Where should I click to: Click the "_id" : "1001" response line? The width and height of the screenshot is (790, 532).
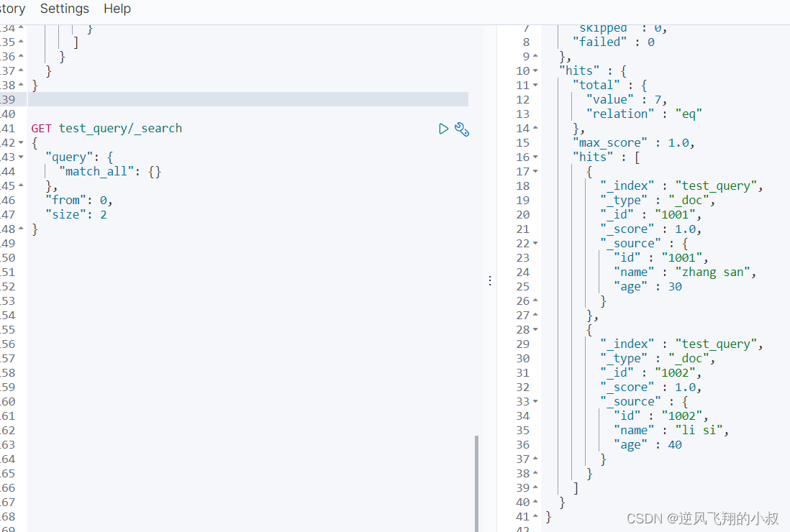click(x=650, y=215)
